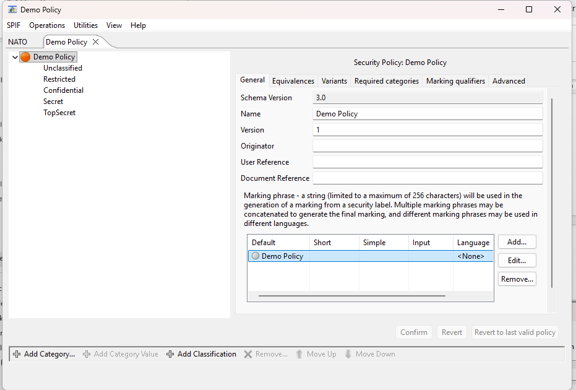Click the Edit... marking phrase button
The height and width of the screenshot is (390, 576).
click(517, 260)
